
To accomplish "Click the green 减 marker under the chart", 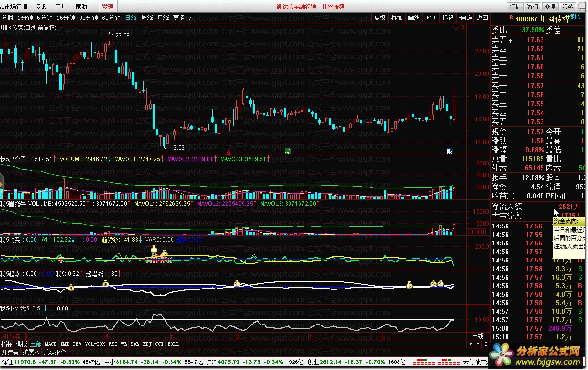I will point(288,152).
